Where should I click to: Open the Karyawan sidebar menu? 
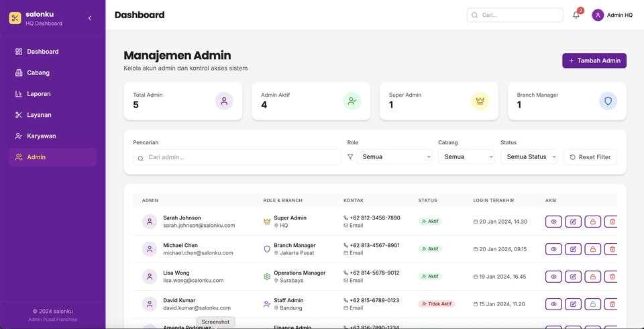point(41,136)
